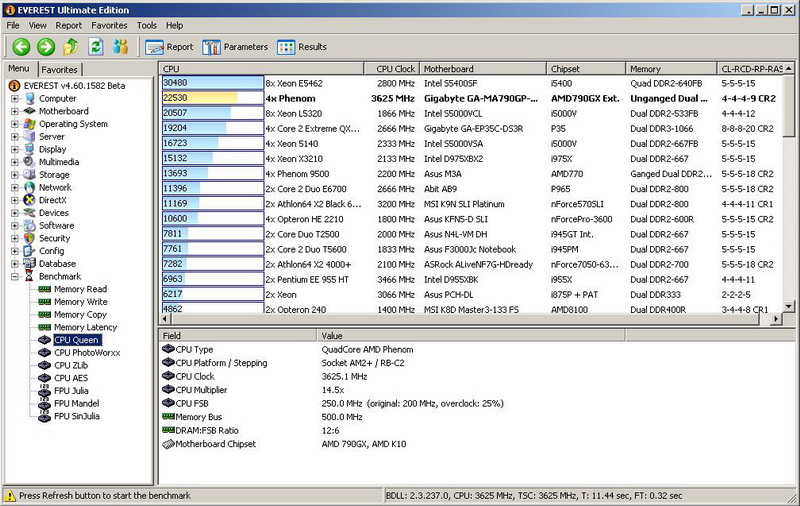Click the 20507 score bar for Xeon L5320
Screen dimensions: 800x506
click(213, 113)
